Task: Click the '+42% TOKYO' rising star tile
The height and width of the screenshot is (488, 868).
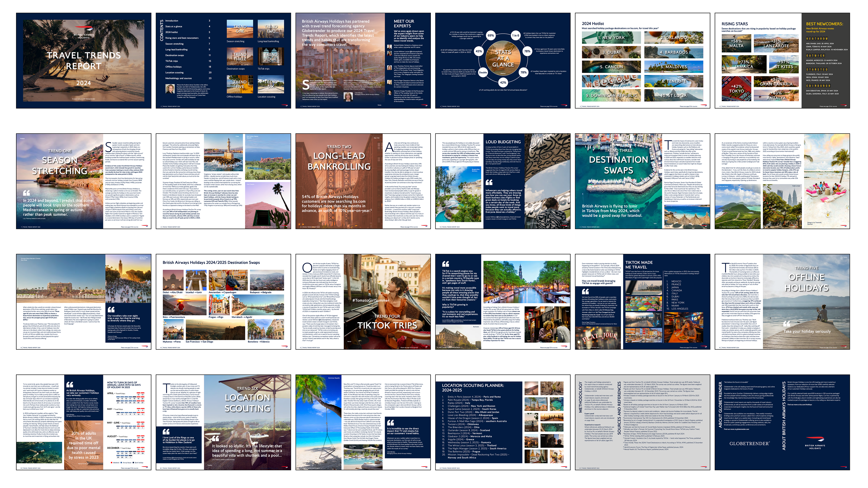Action: click(x=736, y=89)
